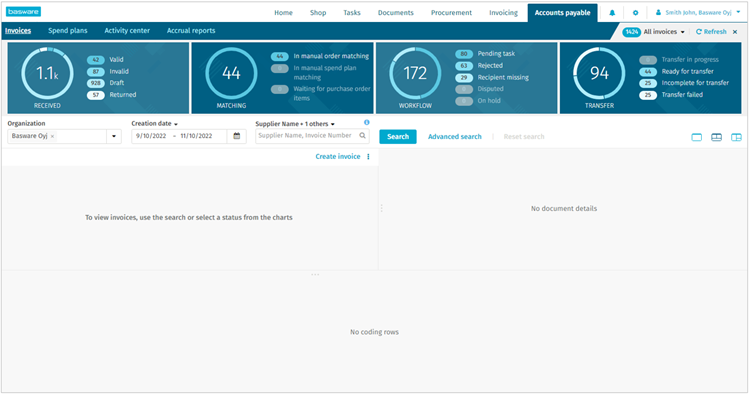Viewport: 750px width, 395px height.
Task: Close the charts panel with X
Action: (x=735, y=32)
